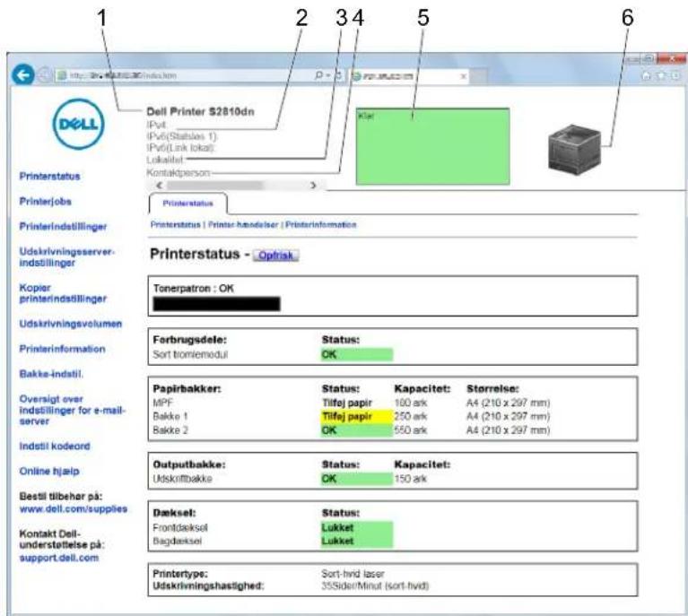
Task: Click the Tonerpatron : OK text
Action: [x=194, y=288]
